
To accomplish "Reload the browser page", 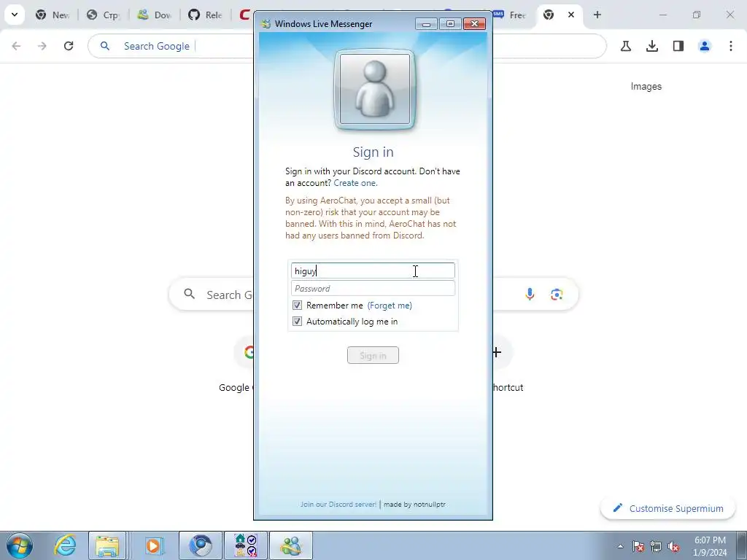I will click(x=69, y=46).
